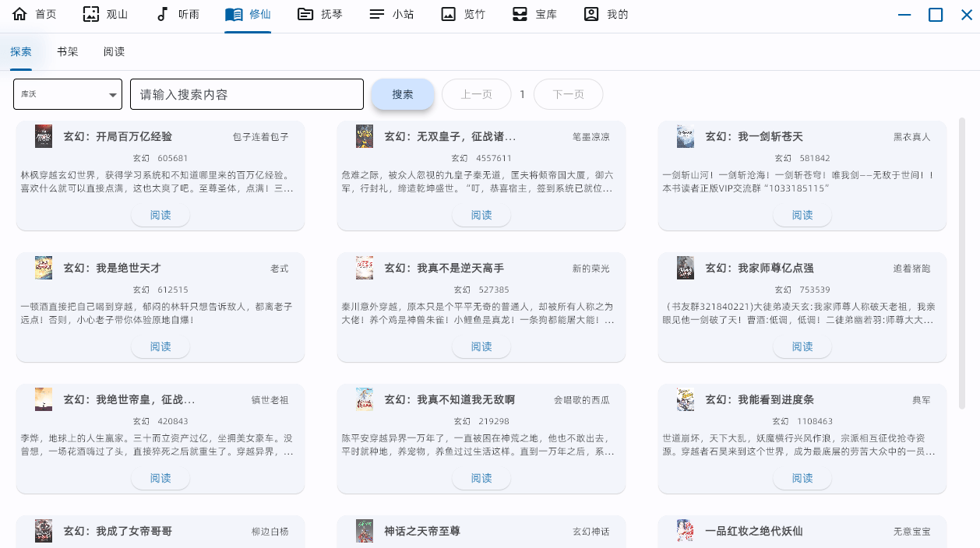Open 阅读 on 玄幻：开局百万亿经验
Viewport: 980px width, 548px height.
pyautogui.click(x=160, y=215)
